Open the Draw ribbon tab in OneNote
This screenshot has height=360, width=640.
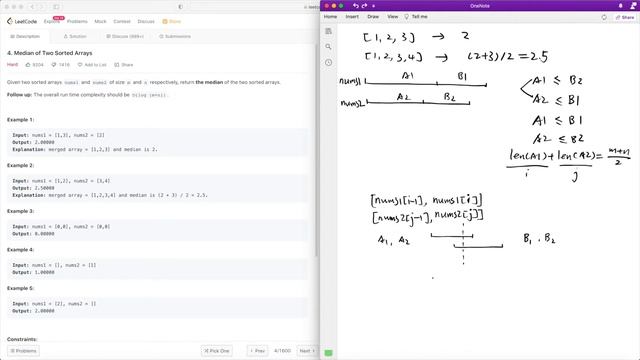(x=373, y=17)
